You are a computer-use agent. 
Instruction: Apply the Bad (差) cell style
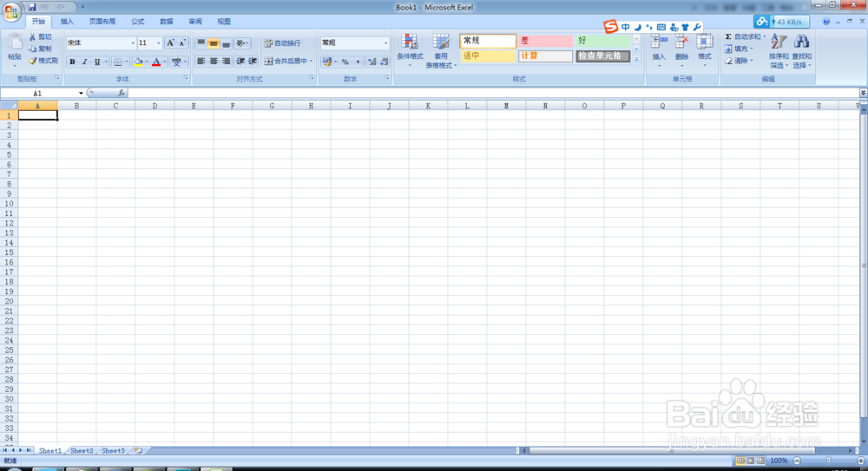point(546,41)
